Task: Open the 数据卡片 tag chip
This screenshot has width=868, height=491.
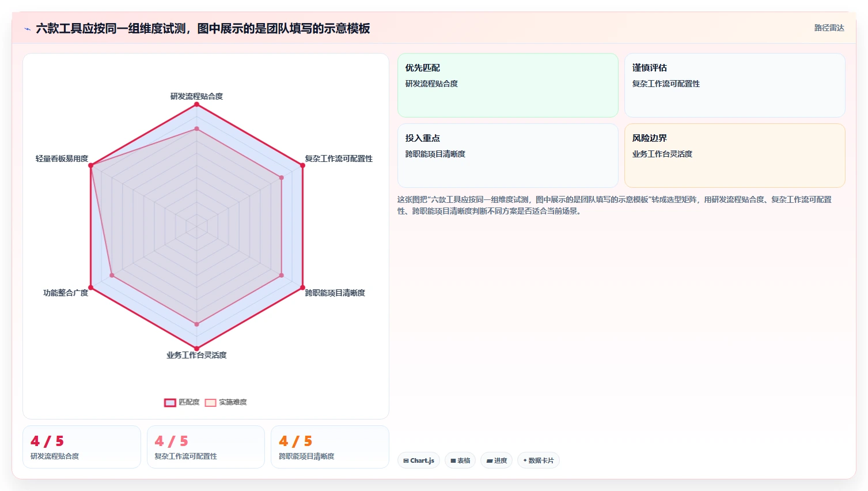Action: 539,460
